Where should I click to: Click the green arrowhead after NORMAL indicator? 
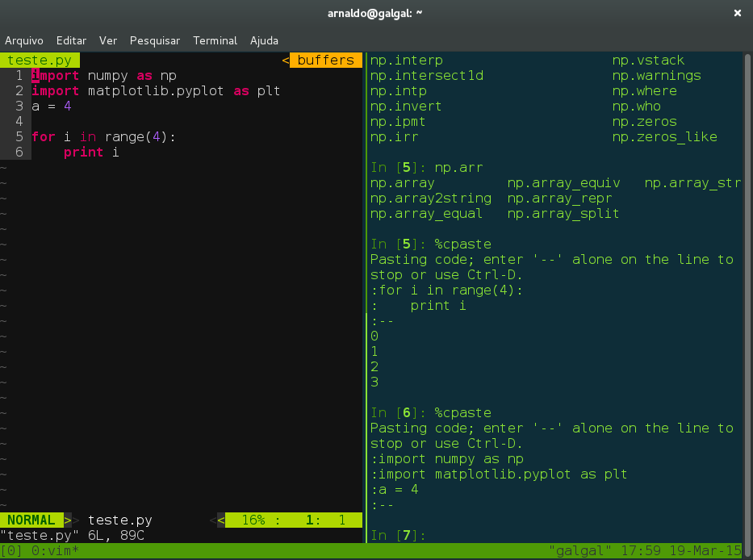(67, 520)
